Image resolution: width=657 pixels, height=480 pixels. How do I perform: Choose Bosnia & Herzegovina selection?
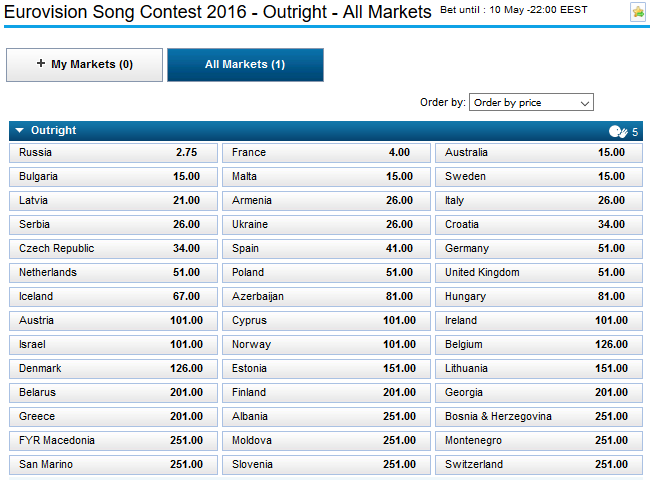pos(537,417)
